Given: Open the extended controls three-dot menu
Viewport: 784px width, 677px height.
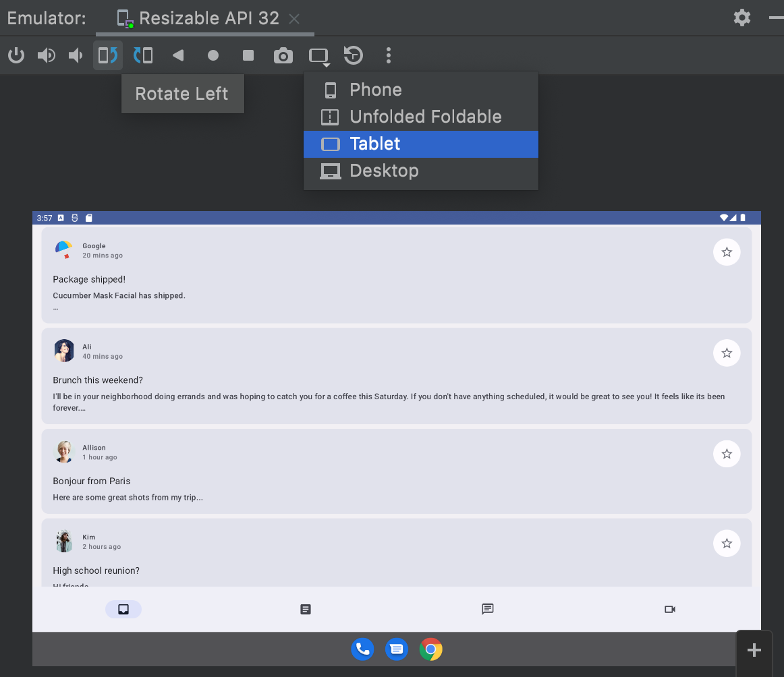Looking at the screenshot, I should (x=389, y=55).
